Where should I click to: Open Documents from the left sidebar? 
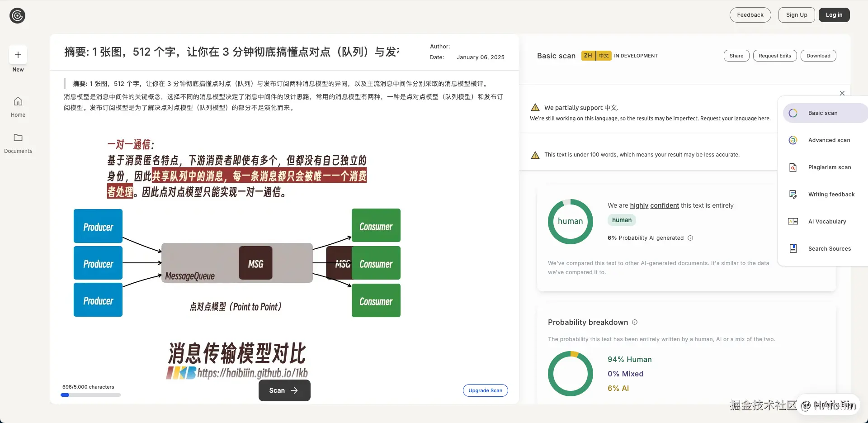point(18,143)
